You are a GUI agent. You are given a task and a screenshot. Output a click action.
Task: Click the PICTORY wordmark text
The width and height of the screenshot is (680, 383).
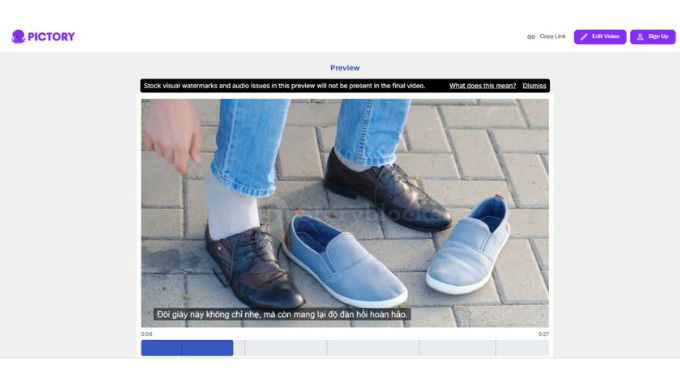(x=51, y=37)
